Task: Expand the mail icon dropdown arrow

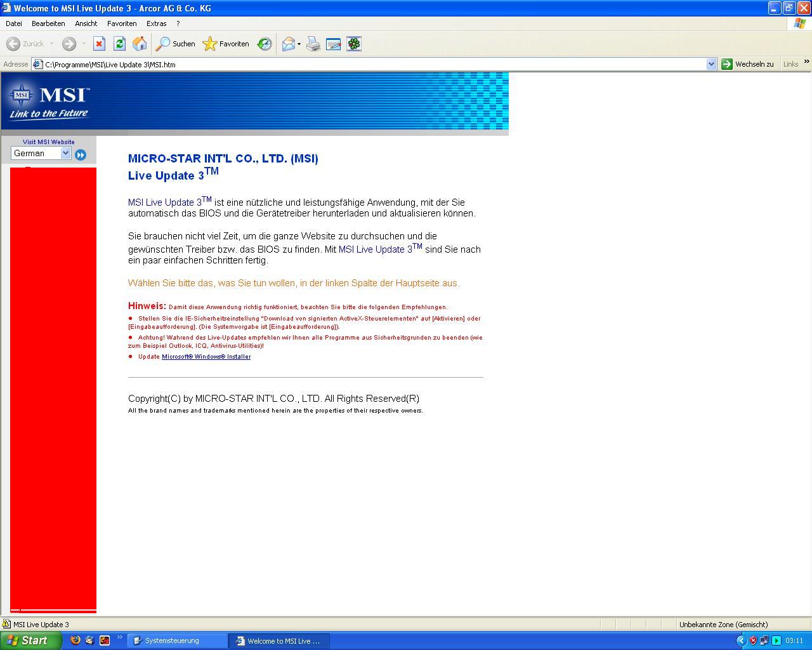Action: 299,44
